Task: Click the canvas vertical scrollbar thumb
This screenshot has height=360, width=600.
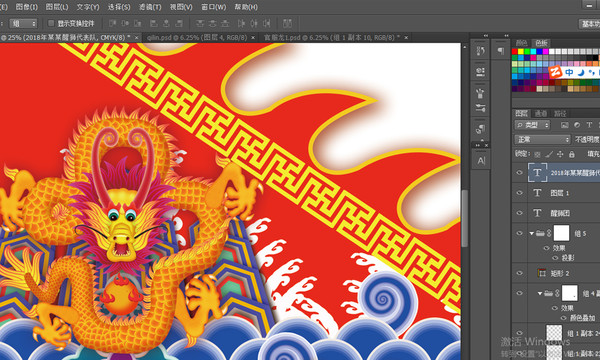Action: point(465,218)
